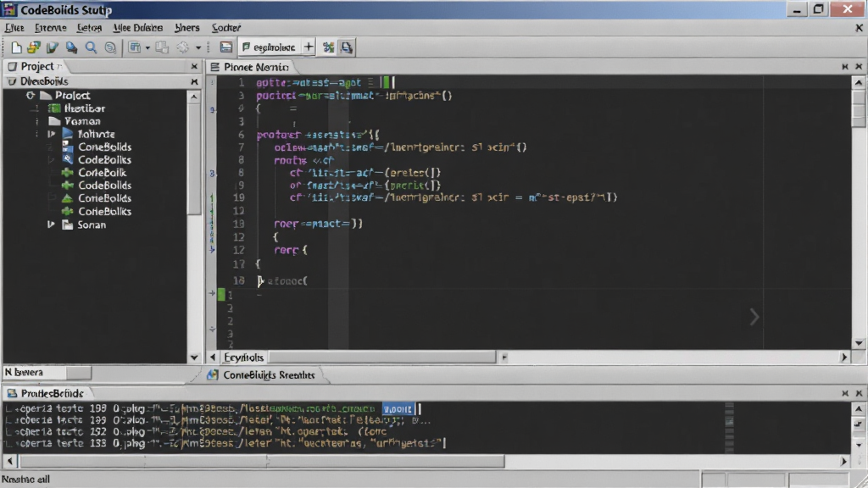Click the last toolbar icon with document arrow

tap(347, 47)
